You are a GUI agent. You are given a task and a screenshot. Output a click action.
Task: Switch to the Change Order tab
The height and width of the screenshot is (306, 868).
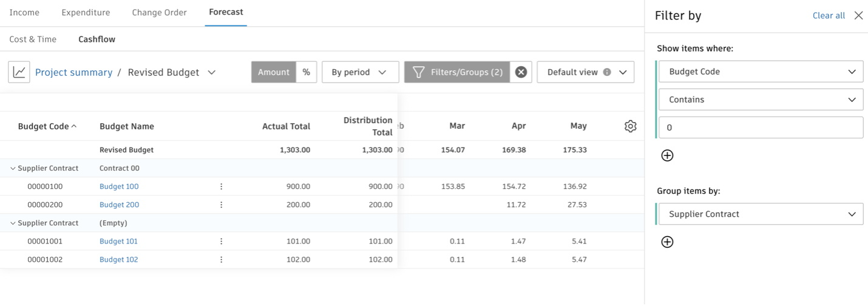(159, 12)
